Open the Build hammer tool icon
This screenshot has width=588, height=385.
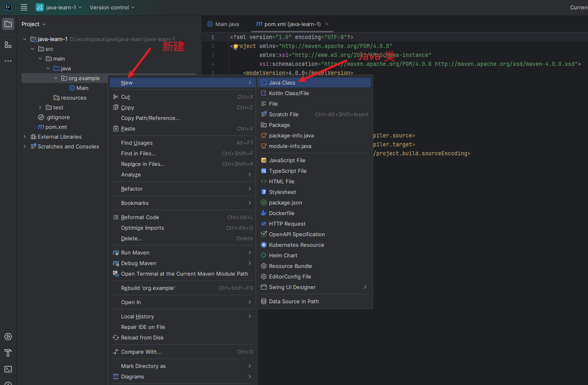point(8,353)
